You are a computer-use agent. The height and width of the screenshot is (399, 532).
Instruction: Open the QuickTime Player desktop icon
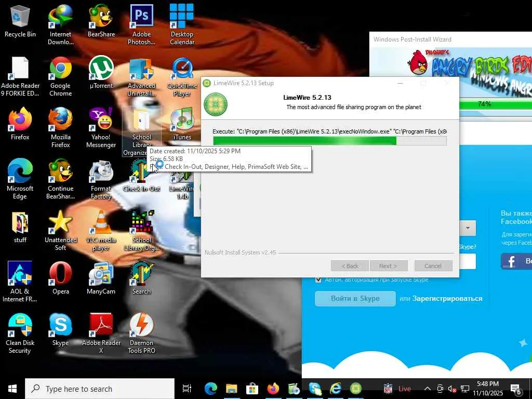coord(182,76)
